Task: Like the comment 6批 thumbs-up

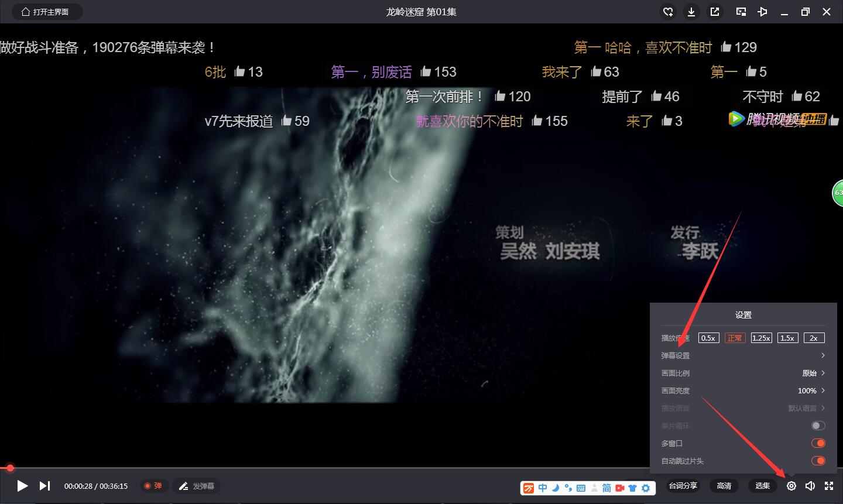Action: click(239, 71)
